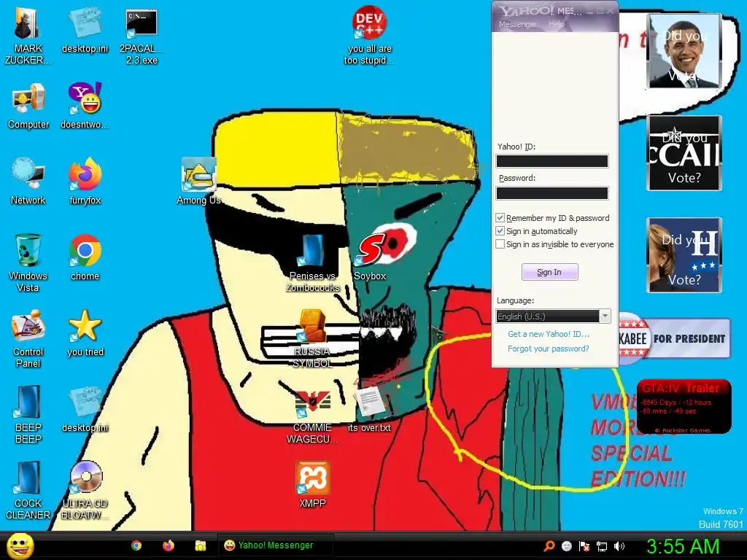Click the 'FOR PRESIDENT' campaign gadget
The height and width of the screenshot is (560, 747).
675,338
